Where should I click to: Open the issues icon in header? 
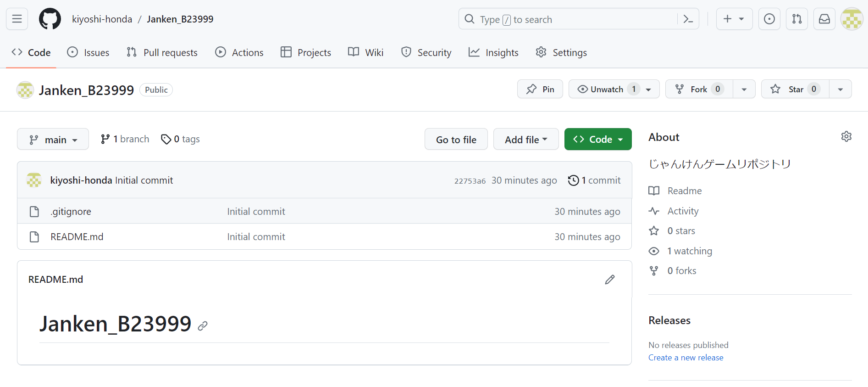[769, 19]
